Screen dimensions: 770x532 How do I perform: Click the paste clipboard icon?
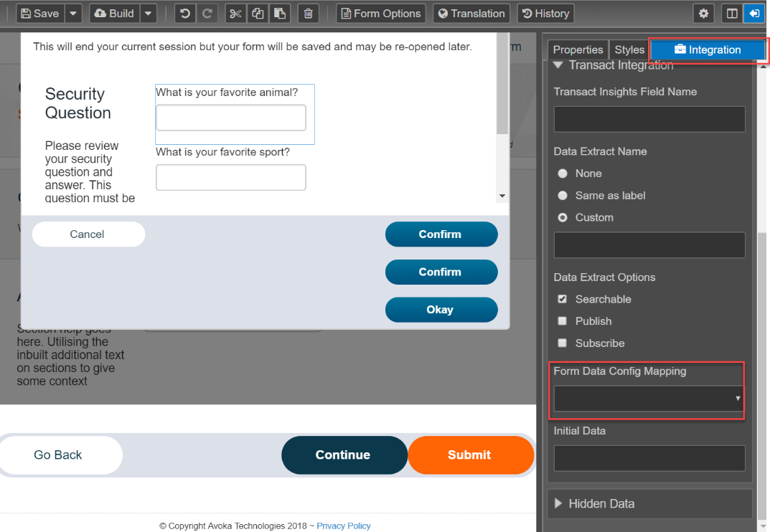[280, 13]
